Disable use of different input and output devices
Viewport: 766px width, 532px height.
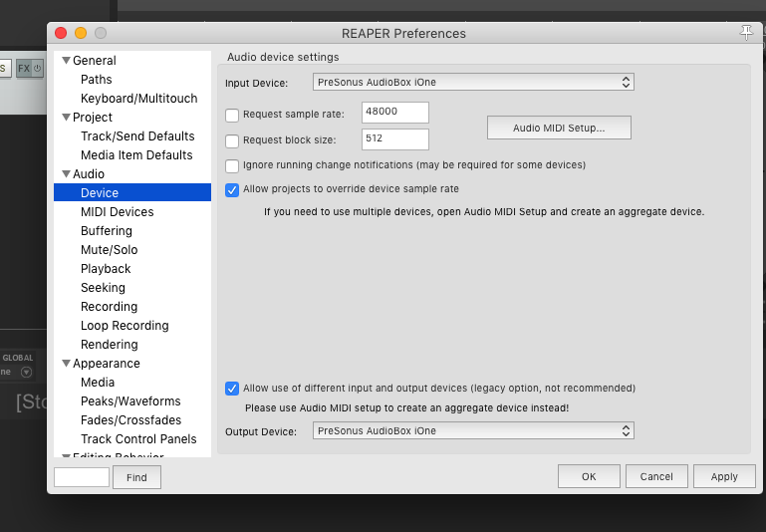point(232,389)
